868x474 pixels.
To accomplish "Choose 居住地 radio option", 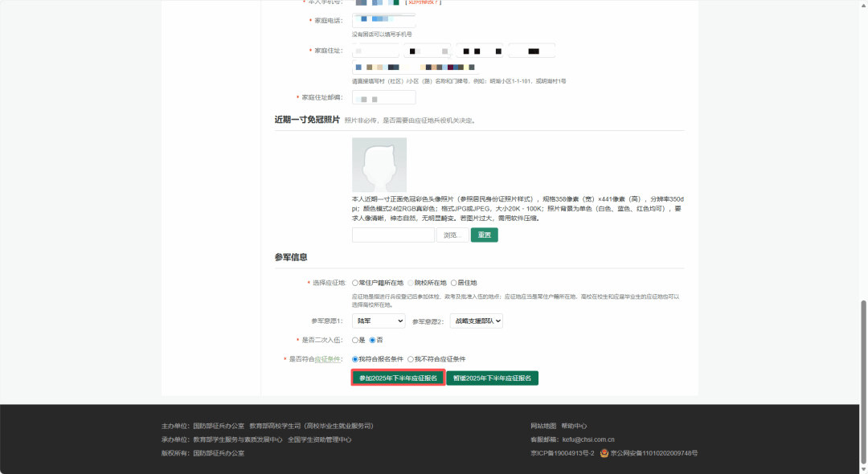I will [453, 283].
